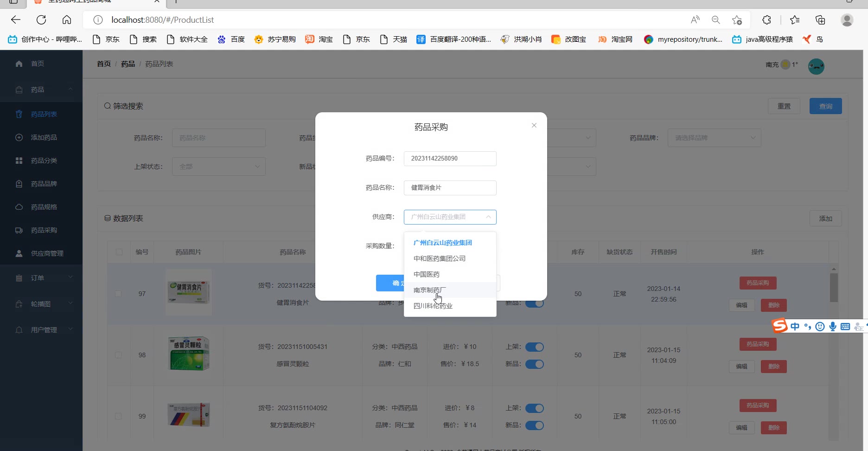
Task: Open the browser collections icon
Action: tap(820, 20)
